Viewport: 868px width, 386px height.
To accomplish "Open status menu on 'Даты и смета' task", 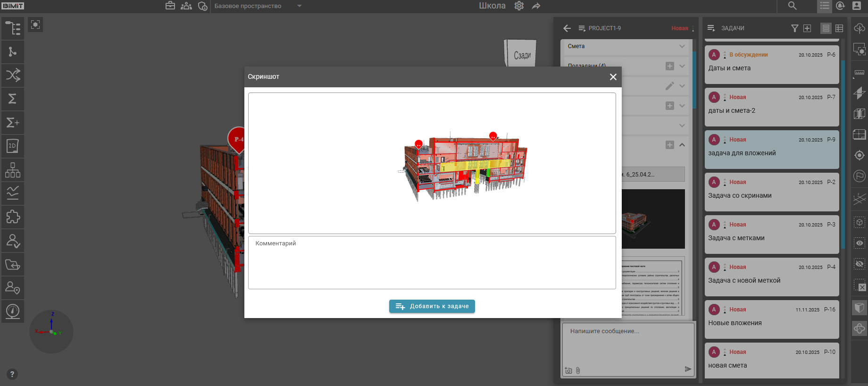I will click(x=725, y=55).
